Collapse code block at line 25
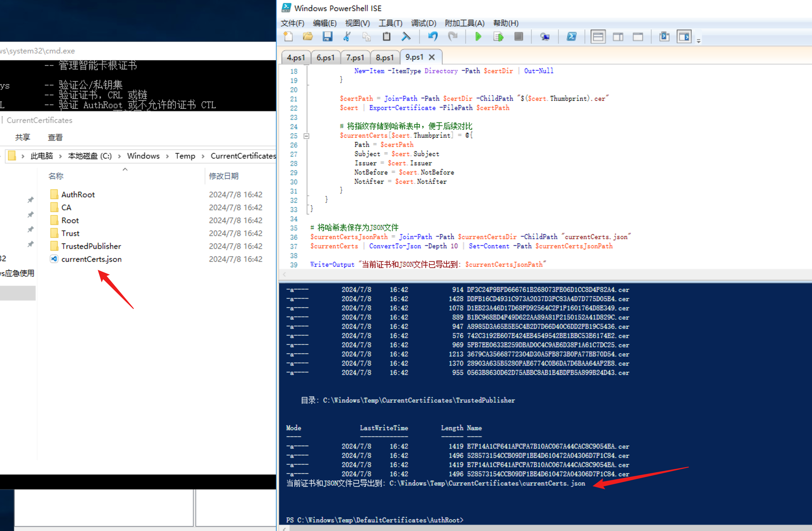Viewport: 812px width, 531px height. [306, 136]
